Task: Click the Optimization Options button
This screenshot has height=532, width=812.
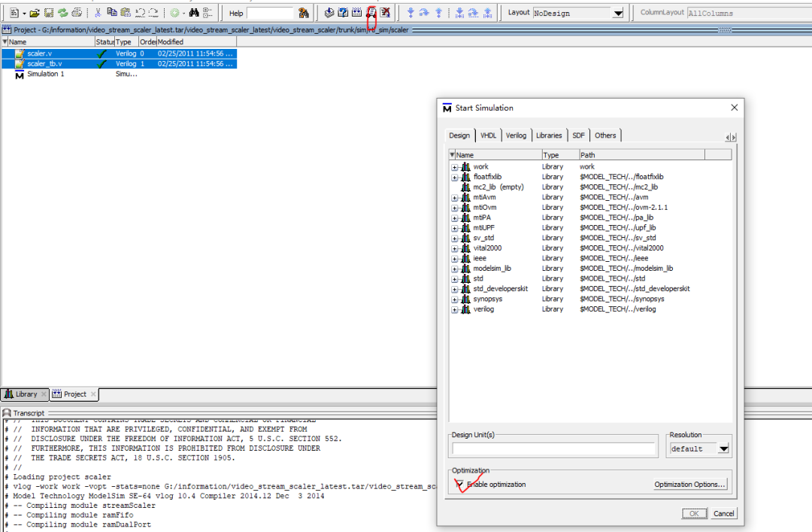Action: (689, 485)
